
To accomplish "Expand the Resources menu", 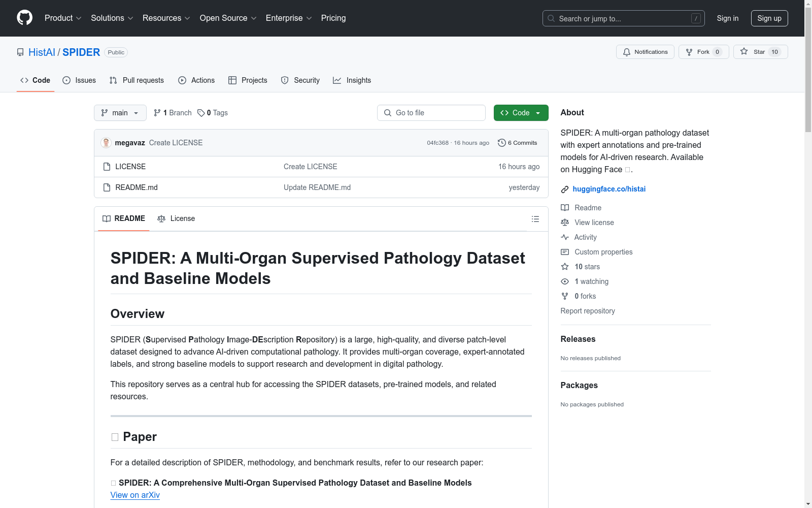I will pyautogui.click(x=166, y=18).
